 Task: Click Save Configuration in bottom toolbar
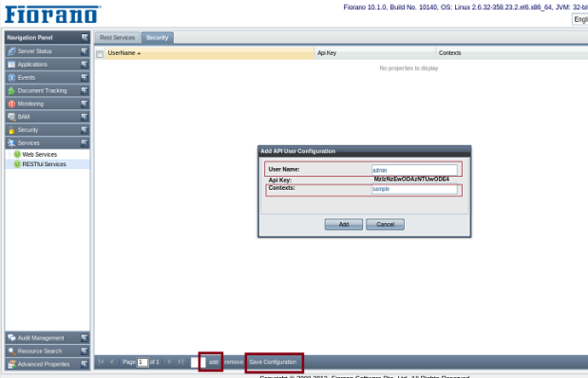coord(273,362)
